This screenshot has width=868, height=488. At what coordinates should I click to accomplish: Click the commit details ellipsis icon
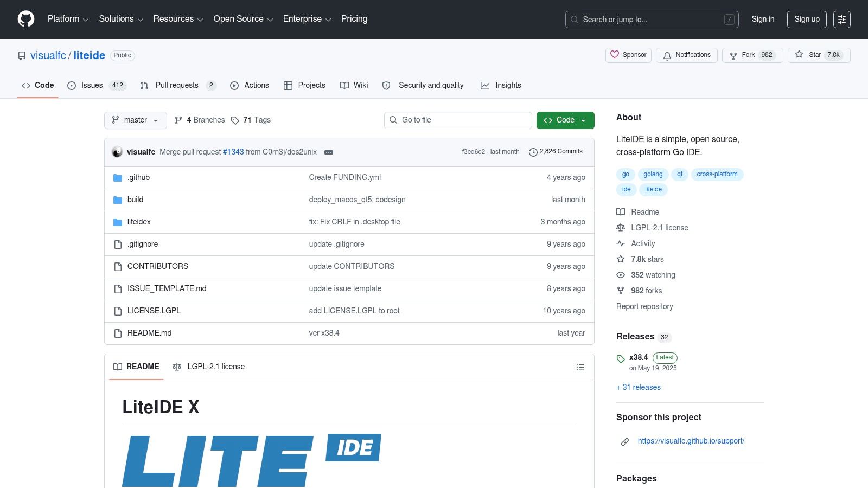pyautogui.click(x=329, y=152)
